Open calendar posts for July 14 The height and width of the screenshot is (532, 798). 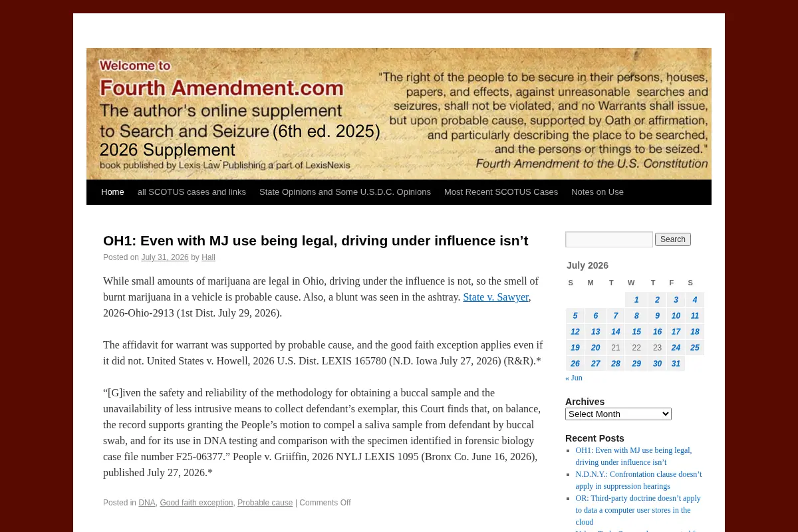coord(616,332)
